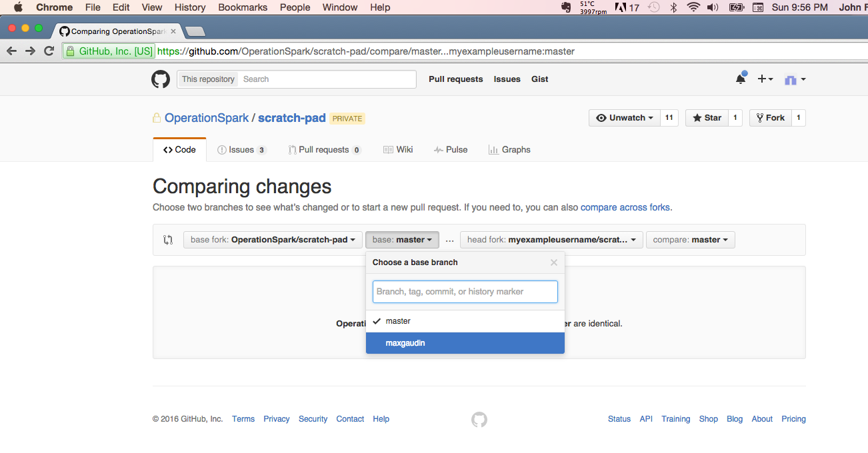
Task: Open the Bluetooth menu bar icon
Action: 673,7
